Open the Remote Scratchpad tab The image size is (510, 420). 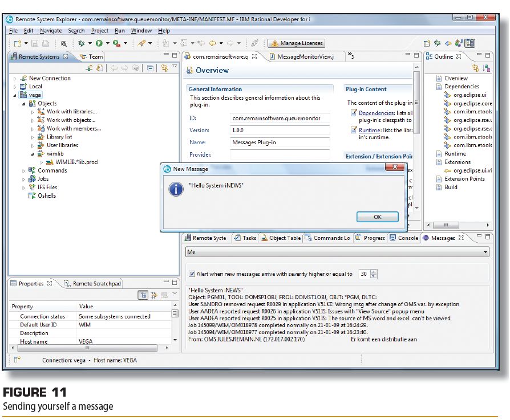pyautogui.click(x=92, y=284)
